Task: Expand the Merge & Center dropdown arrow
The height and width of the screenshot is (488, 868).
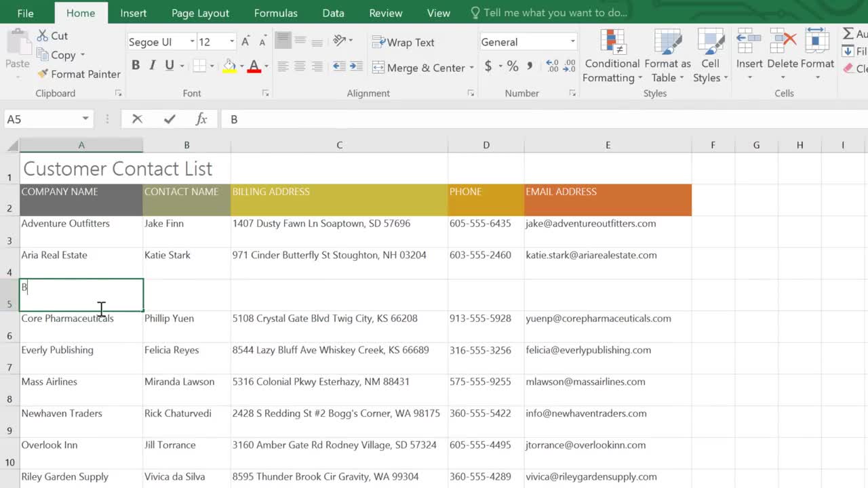Action: pos(471,68)
